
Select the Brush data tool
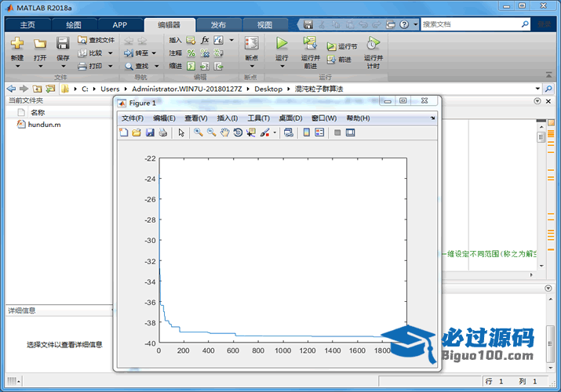pyautogui.click(x=264, y=132)
